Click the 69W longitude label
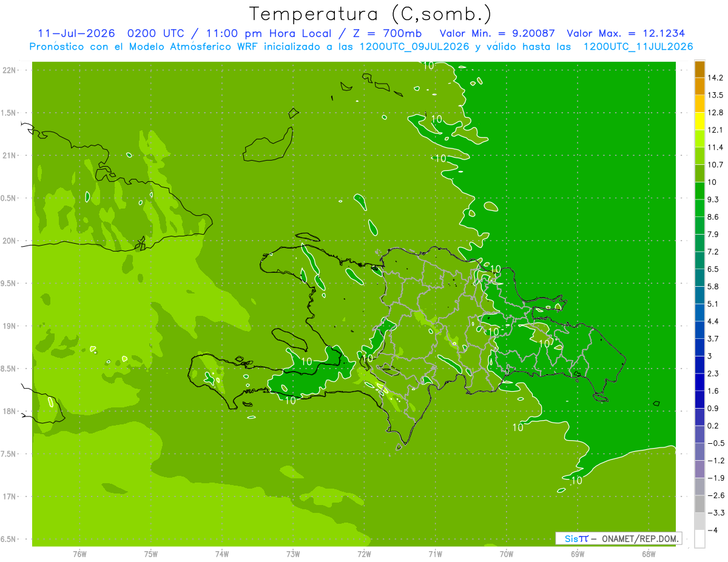Viewport: 728px width, 562px height. (578, 554)
